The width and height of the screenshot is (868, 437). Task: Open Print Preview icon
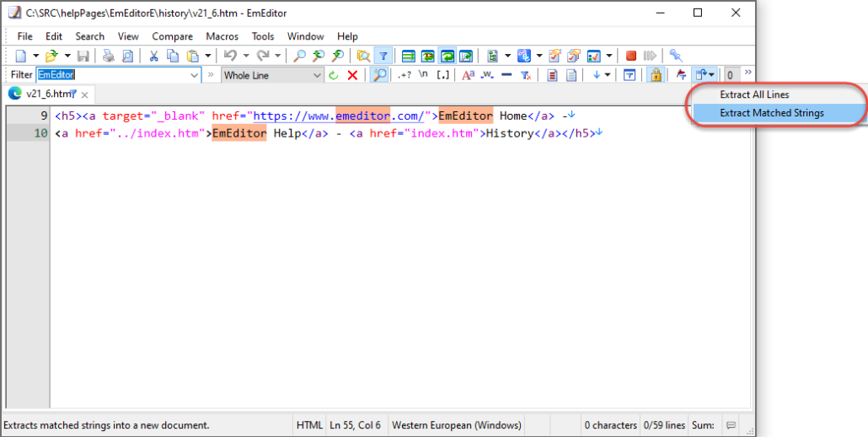(x=127, y=56)
